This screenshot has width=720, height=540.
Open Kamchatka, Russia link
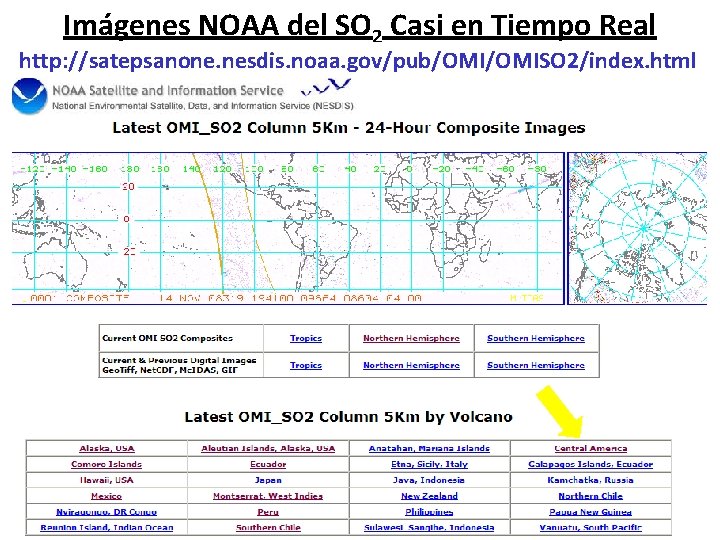click(x=591, y=480)
